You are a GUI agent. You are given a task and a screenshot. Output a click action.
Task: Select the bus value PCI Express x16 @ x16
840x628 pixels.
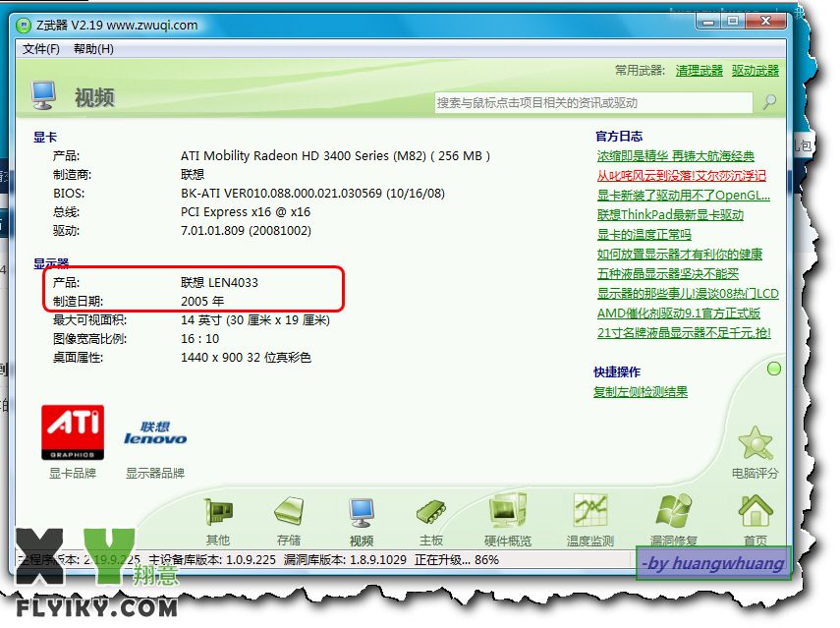(246, 212)
